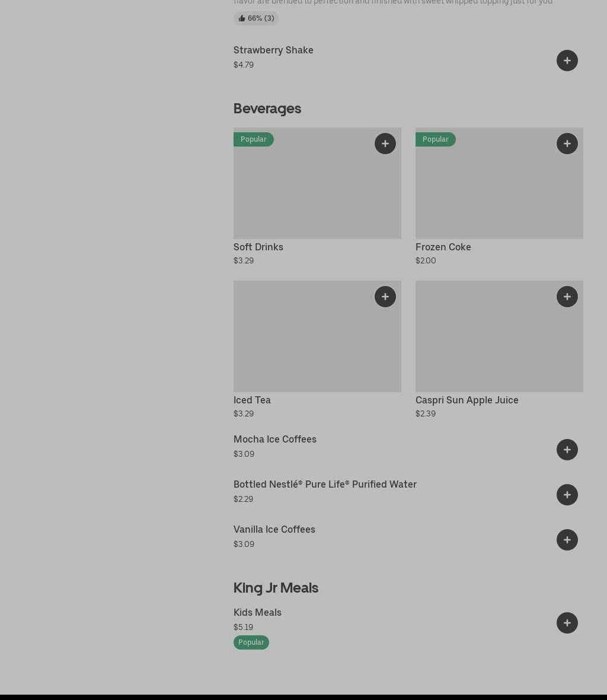Click the Popular badge under Kids Meals
This screenshot has width=607, height=700.
(x=251, y=642)
